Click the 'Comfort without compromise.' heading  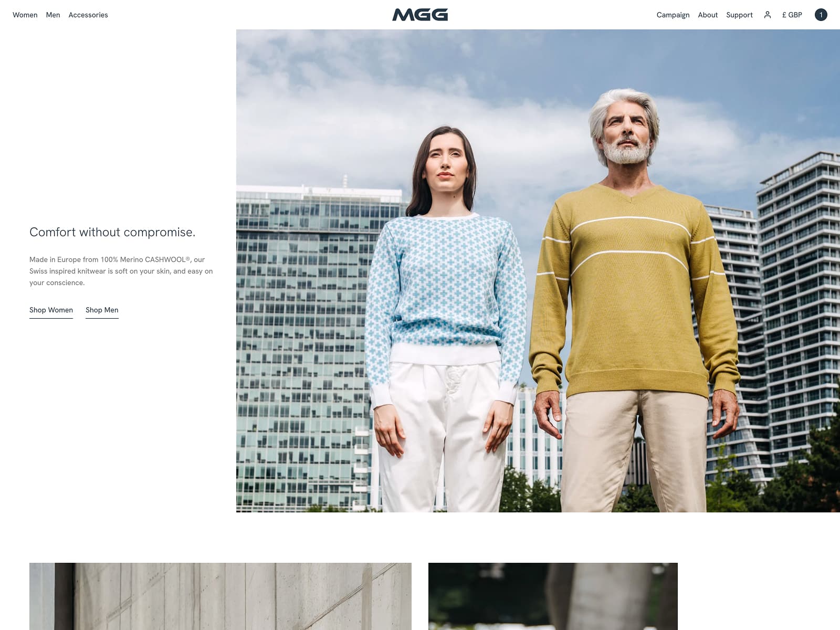click(112, 232)
